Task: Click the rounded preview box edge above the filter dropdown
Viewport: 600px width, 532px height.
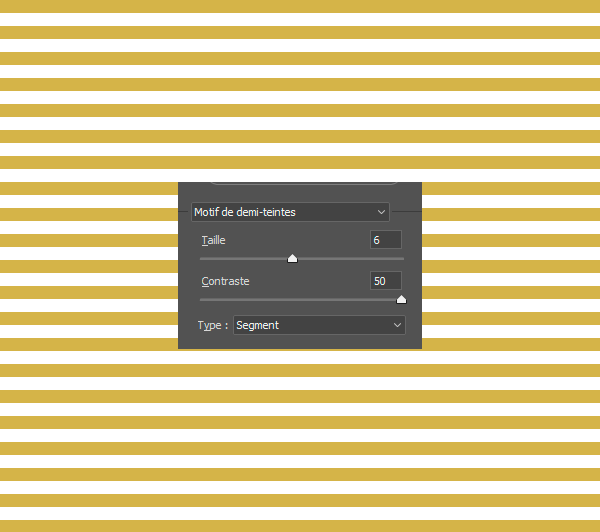Action: click(x=300, y=185)
